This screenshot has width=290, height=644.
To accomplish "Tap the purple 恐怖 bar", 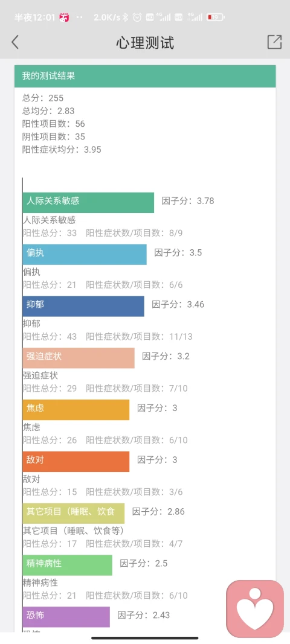I will (66, 616).
